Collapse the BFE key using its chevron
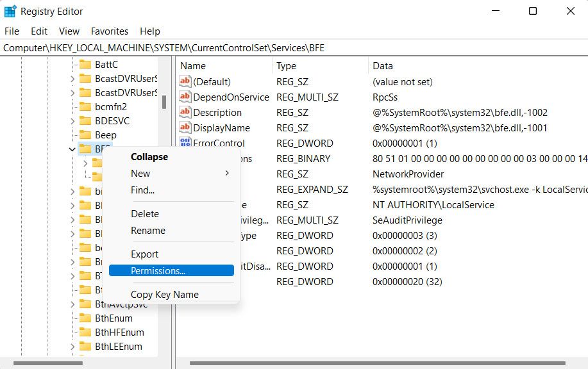The height and width of the screenshot is (369, 588). point(72,149)
